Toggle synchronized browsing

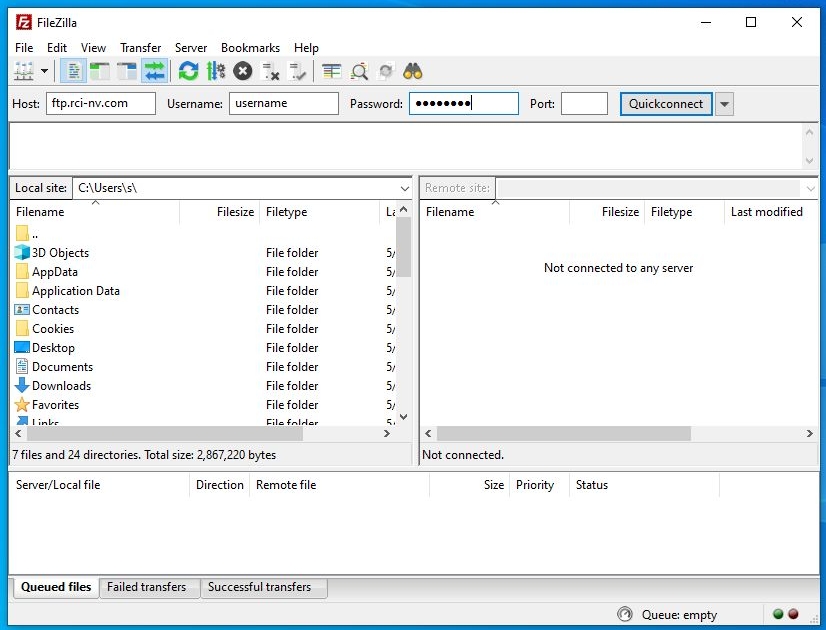(386, 71)
